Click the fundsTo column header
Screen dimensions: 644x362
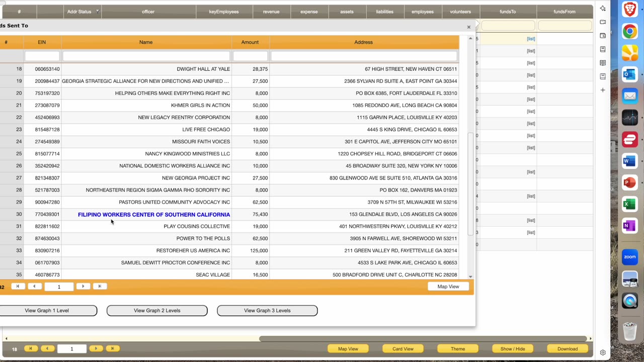(508, 12)
